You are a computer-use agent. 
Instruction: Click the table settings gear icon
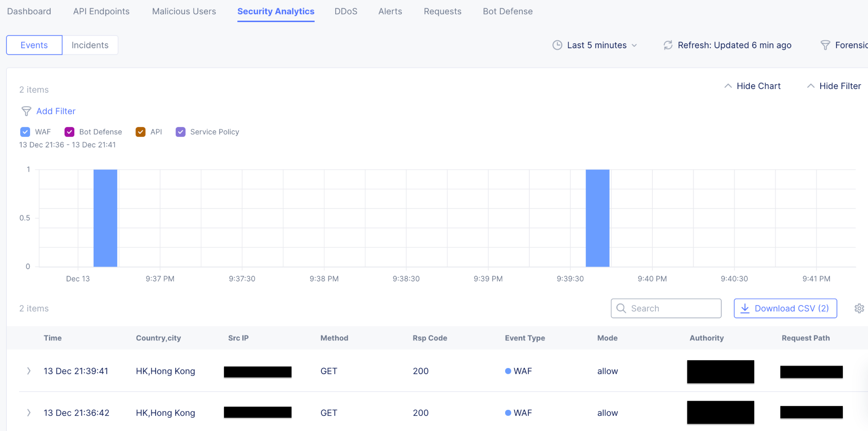pos(859,308)
